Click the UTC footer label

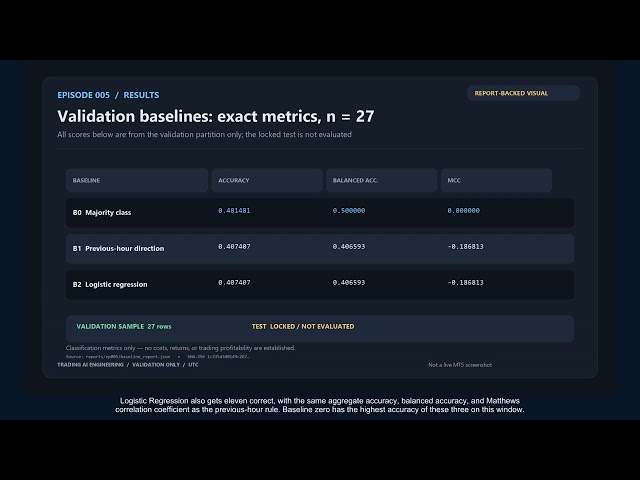193,364
